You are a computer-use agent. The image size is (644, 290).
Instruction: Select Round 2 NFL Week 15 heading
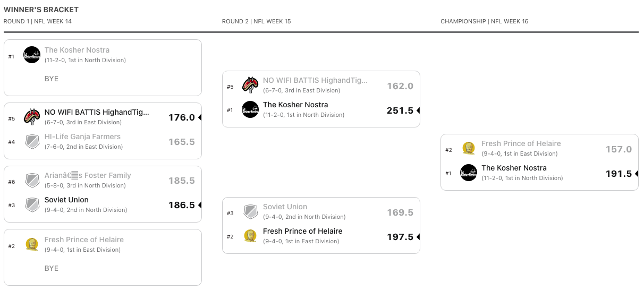256,21
